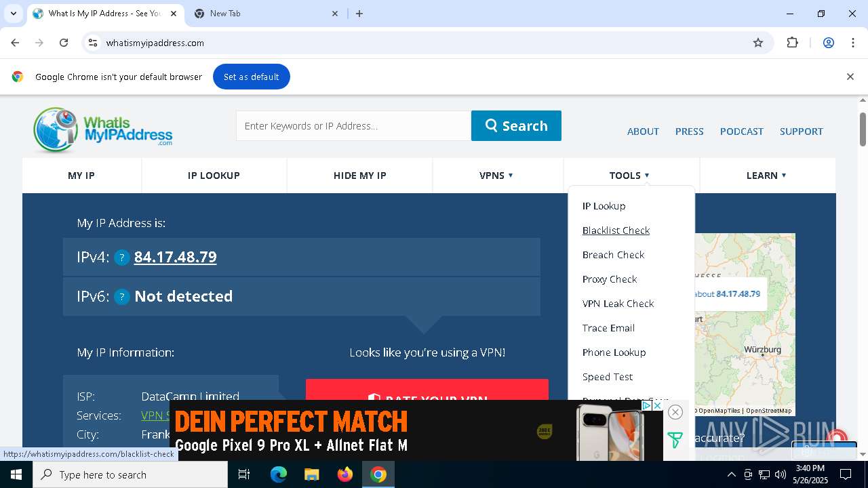Add a new tab with the plus icon
868x488 pixels.
pos(359,14)
